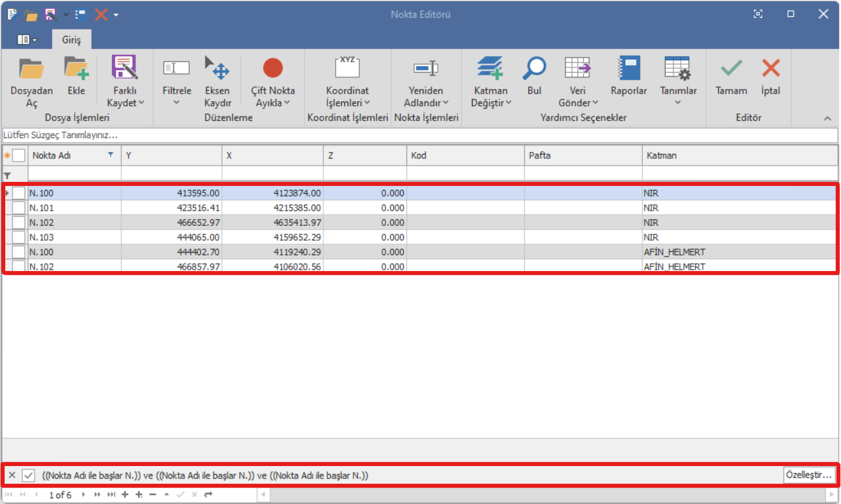Click the Nokta Adı filter row cell
Screen dimensions: 841x504
pyautogui.click(x=75, y=173)
